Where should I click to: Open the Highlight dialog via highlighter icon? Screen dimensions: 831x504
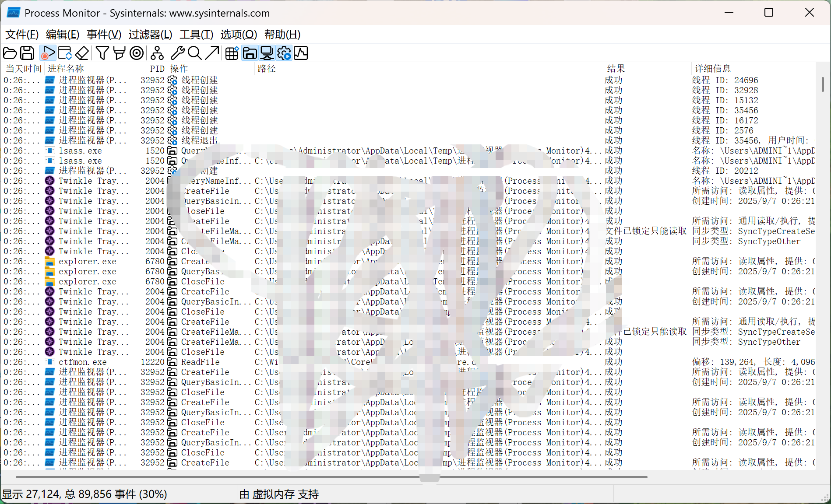pyautogui.click(x=119, y=53)
